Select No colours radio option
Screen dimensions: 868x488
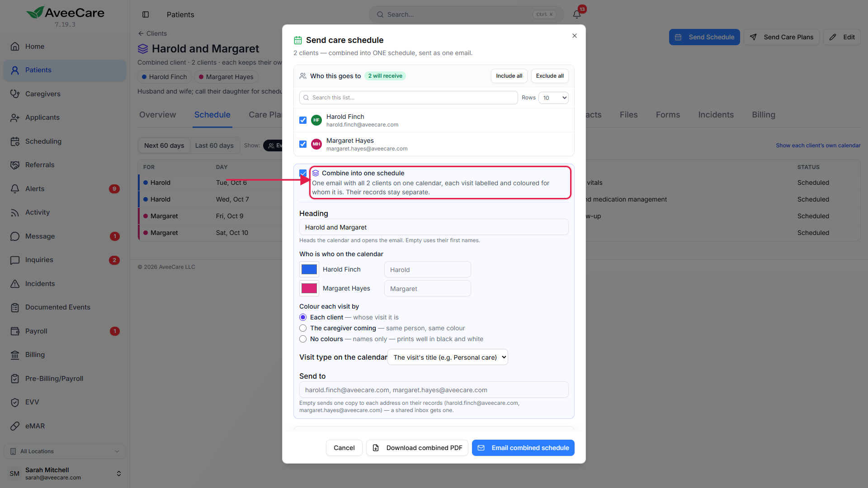[303, 339]
